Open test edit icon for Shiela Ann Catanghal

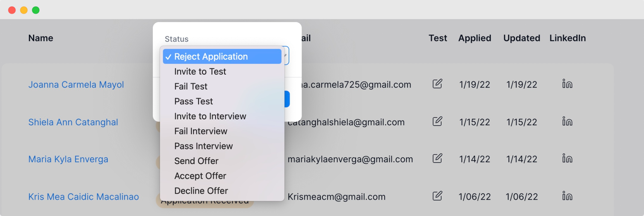pos(437,121)
